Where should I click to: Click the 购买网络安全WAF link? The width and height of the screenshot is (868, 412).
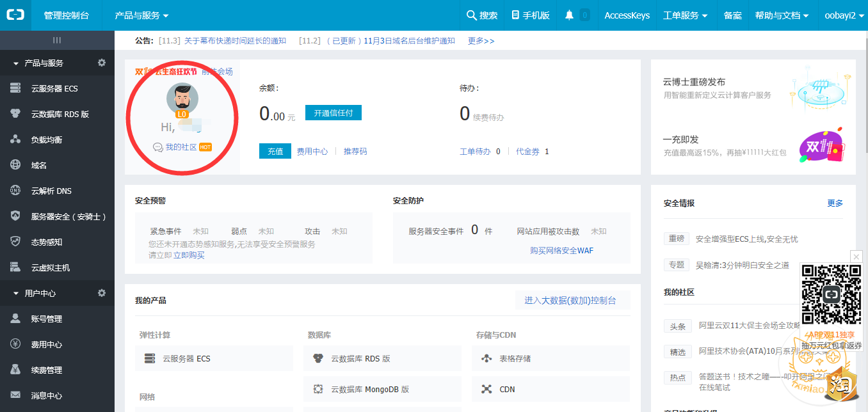pos(561,251)
